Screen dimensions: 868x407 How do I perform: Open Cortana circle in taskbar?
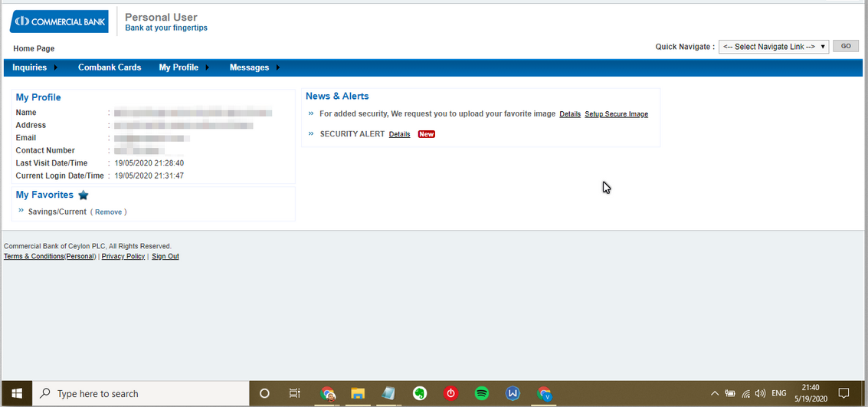pyautogui.click(x=264, y=394)
